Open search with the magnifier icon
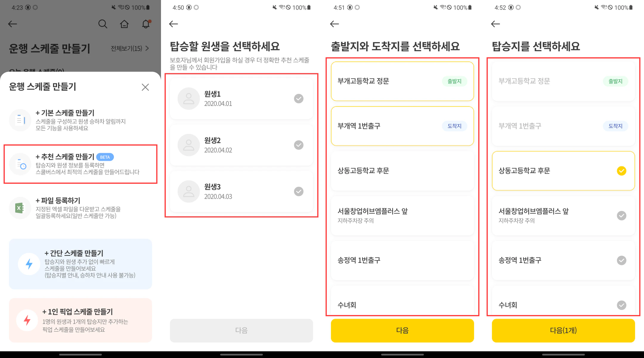The image size is (644, 358). point(103,24)
